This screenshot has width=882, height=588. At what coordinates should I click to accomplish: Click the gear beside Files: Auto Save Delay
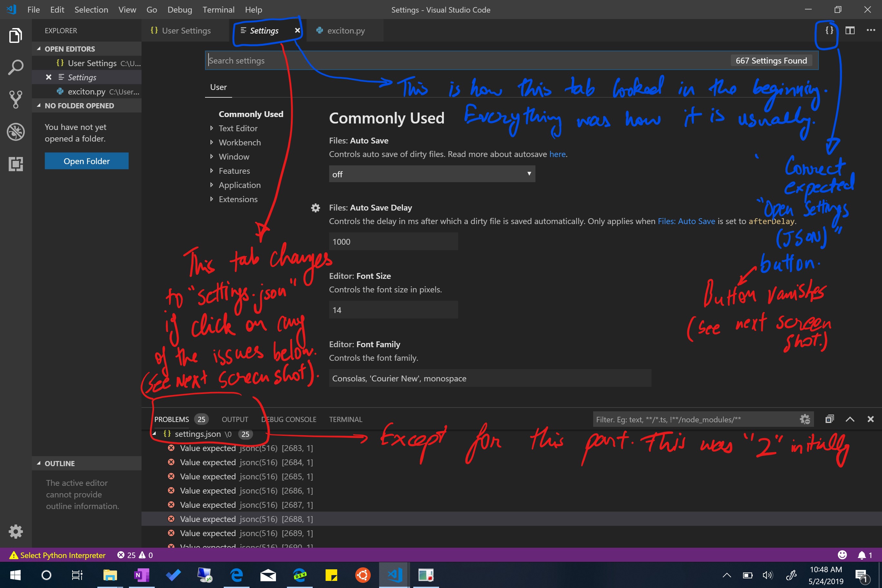[316, 208]
